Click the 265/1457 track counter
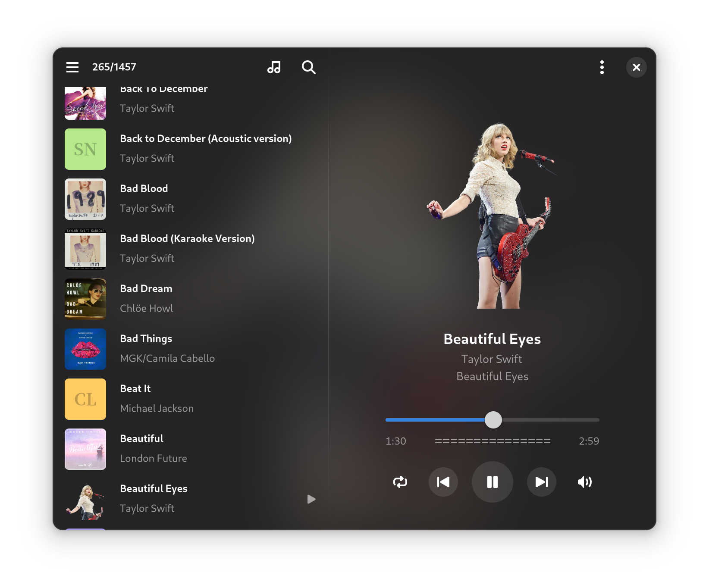This screenshot has width=709, height=588. tap(114, 67)
